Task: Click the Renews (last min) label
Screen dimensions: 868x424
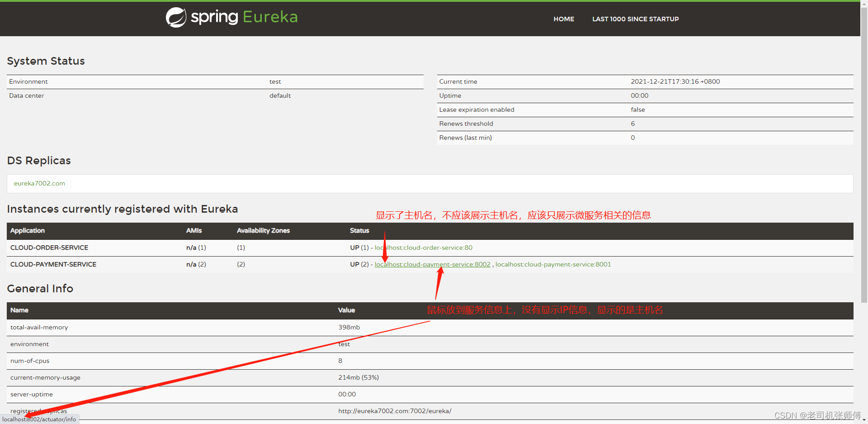Action: coord(465,138)
